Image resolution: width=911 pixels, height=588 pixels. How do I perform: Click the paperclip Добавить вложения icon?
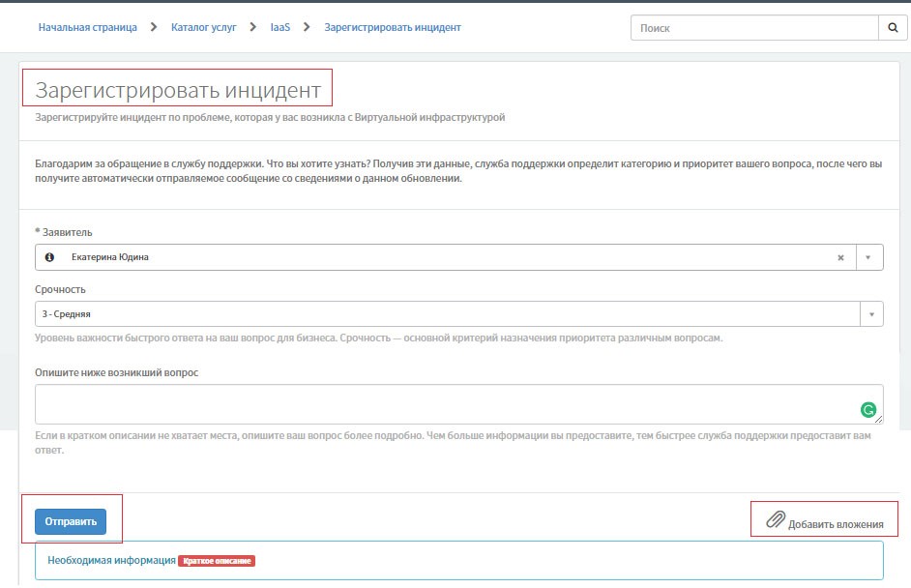[x=775, y=520]
